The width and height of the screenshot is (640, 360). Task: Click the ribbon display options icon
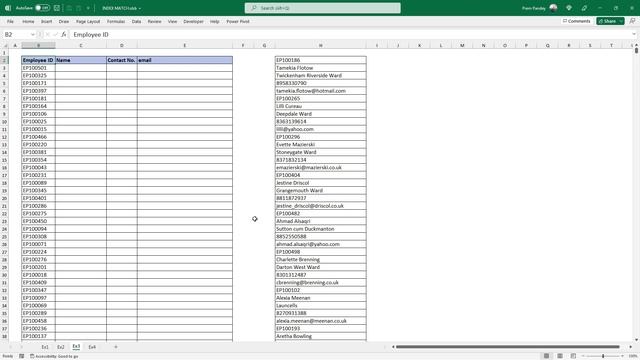[x=632, y=21]
